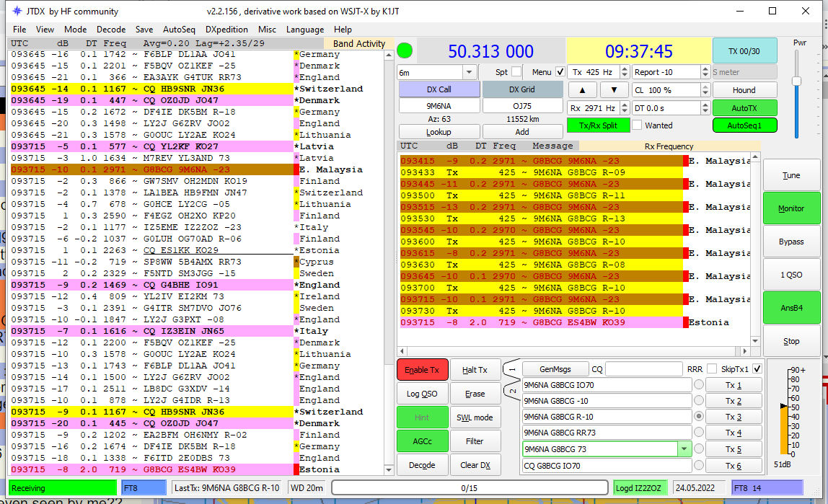Open the Mode menu
Screen dimensions: 828x504
pos(75,30)
